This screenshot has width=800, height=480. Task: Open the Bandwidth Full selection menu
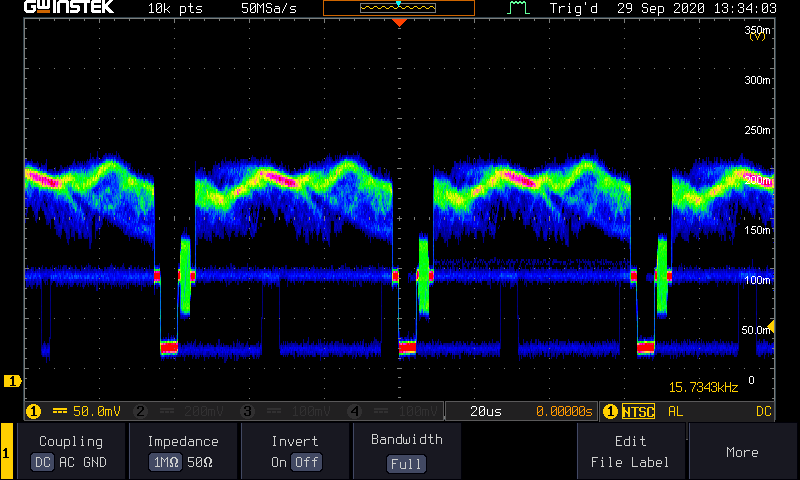407,451
